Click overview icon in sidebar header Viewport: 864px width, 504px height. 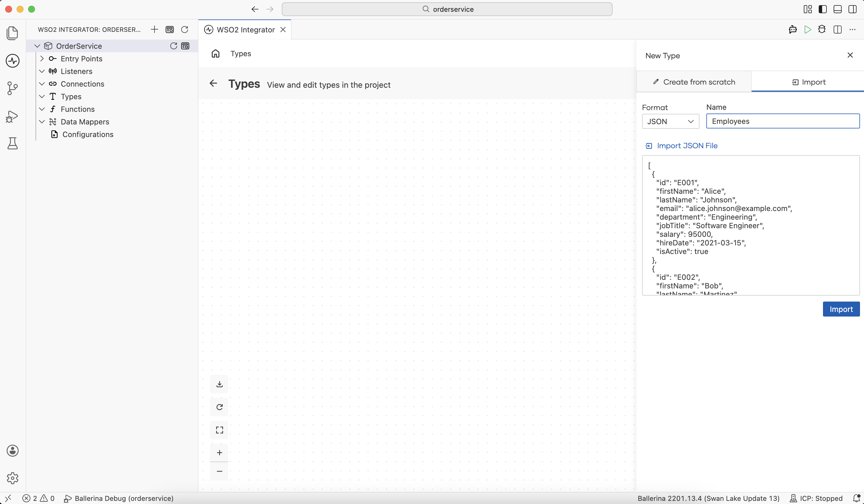[x=169, y=30]
